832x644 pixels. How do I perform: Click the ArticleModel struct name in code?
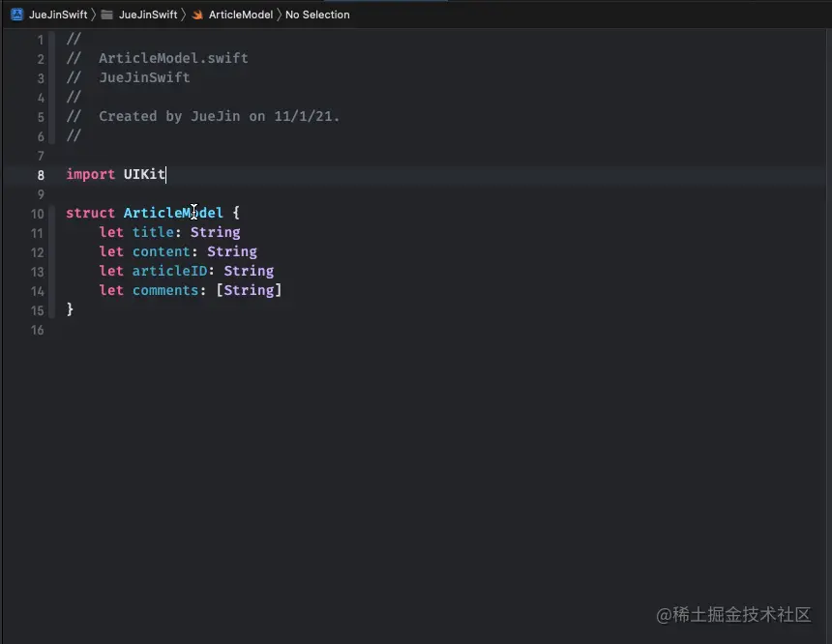coord(173,213)
